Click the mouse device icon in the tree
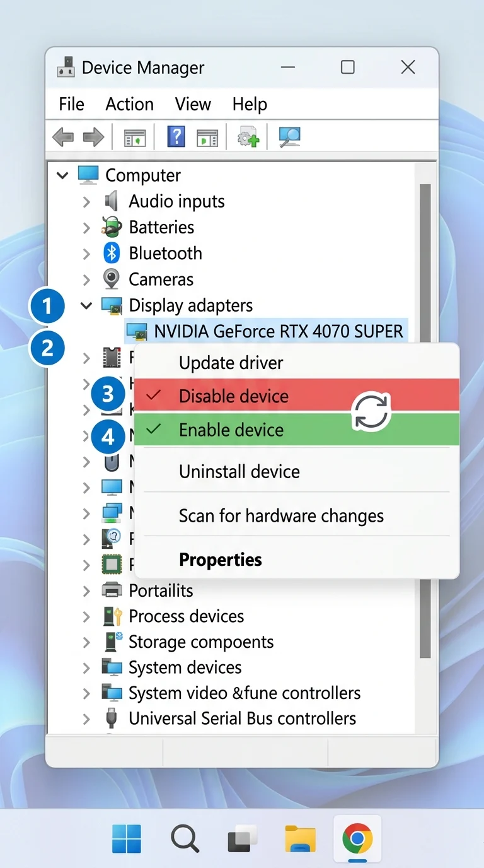The image size is (484, 868). pos(112,461)
